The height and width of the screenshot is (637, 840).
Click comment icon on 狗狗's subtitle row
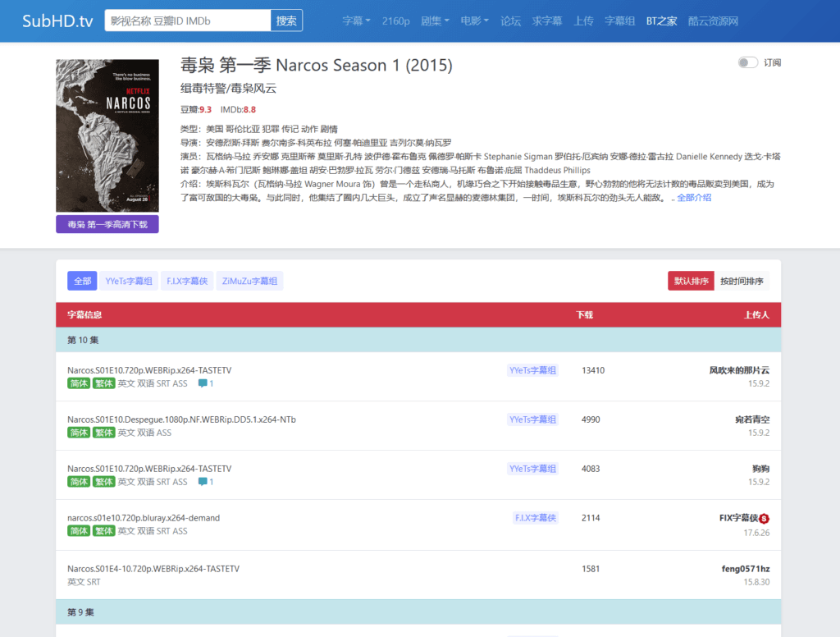click(x=203, y=482)
